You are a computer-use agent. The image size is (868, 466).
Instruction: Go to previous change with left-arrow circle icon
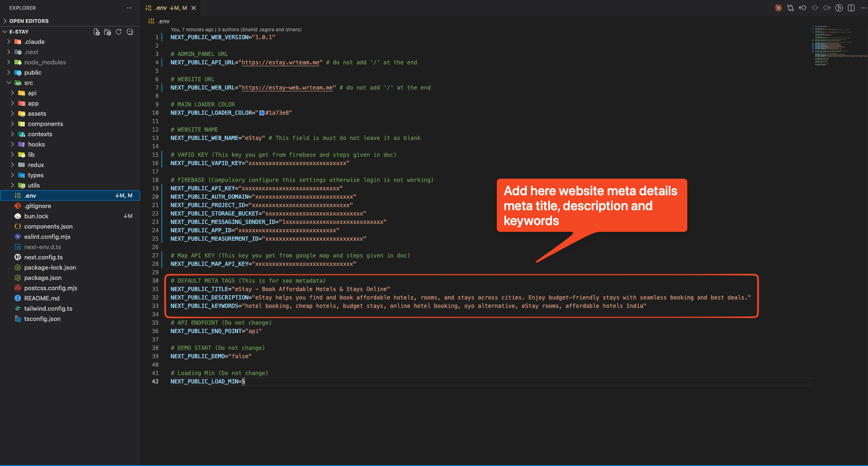coord(803,8)
